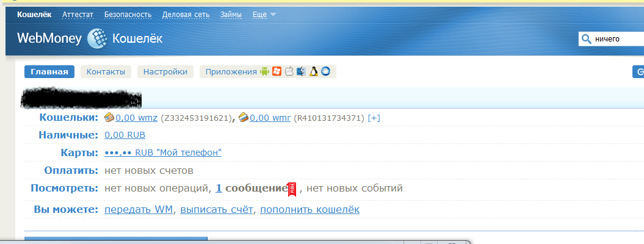Open the 0,00 wmr wallet link
644x244 pixels.
pos(270,118)
